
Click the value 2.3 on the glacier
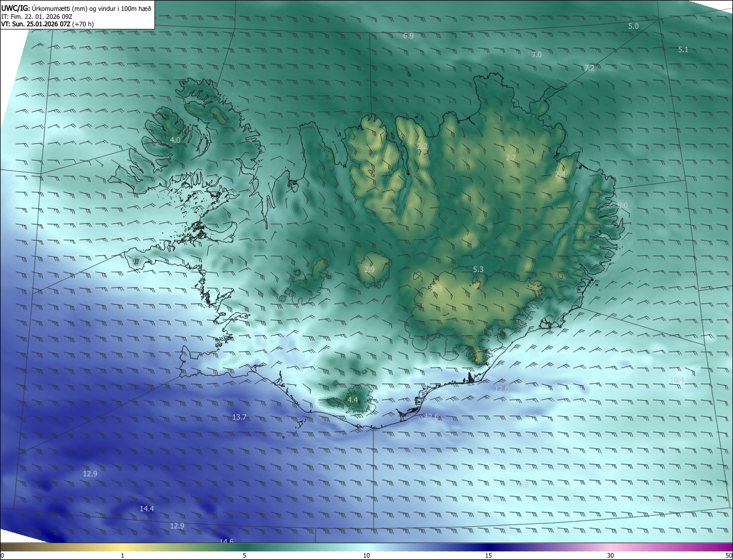pos(436,289)
